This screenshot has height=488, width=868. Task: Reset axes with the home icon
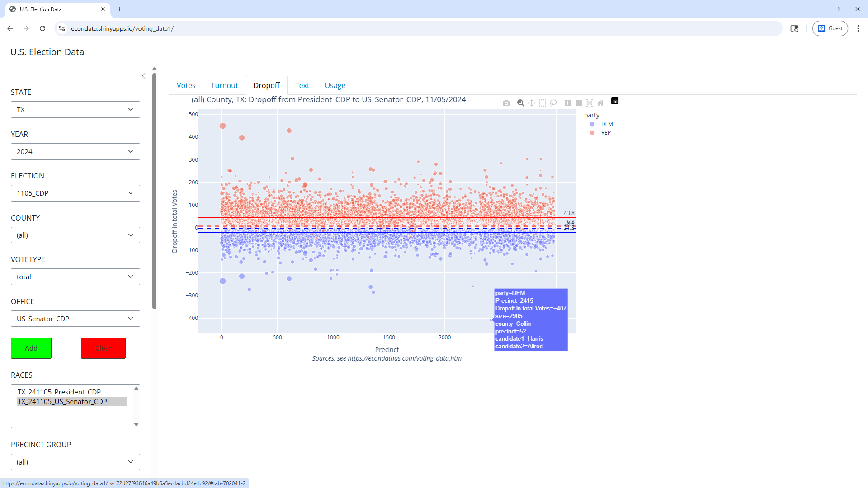(600, 103)
